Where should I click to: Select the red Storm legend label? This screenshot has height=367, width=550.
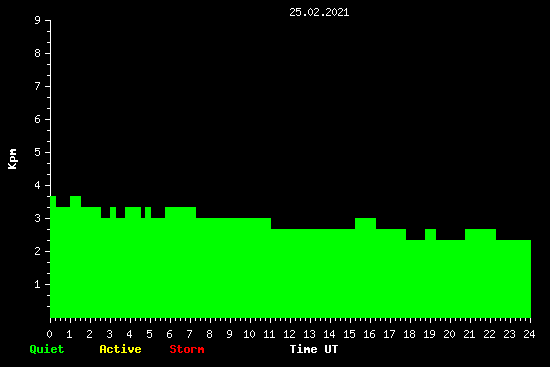[187, 349]
